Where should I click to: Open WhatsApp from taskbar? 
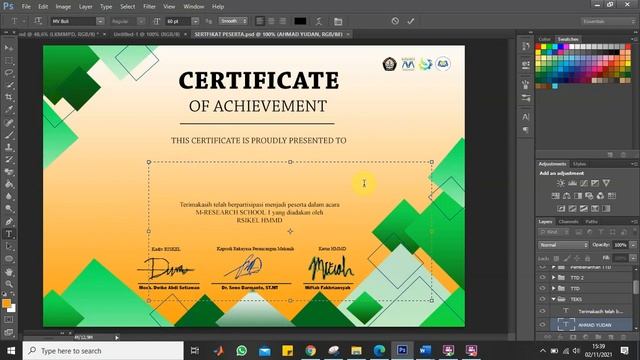coord(242,351)
